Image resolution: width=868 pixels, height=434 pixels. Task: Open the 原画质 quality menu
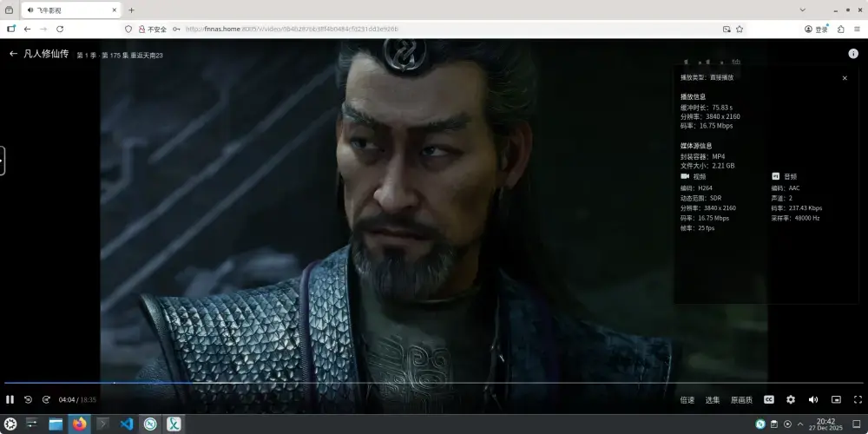point(741,400)
